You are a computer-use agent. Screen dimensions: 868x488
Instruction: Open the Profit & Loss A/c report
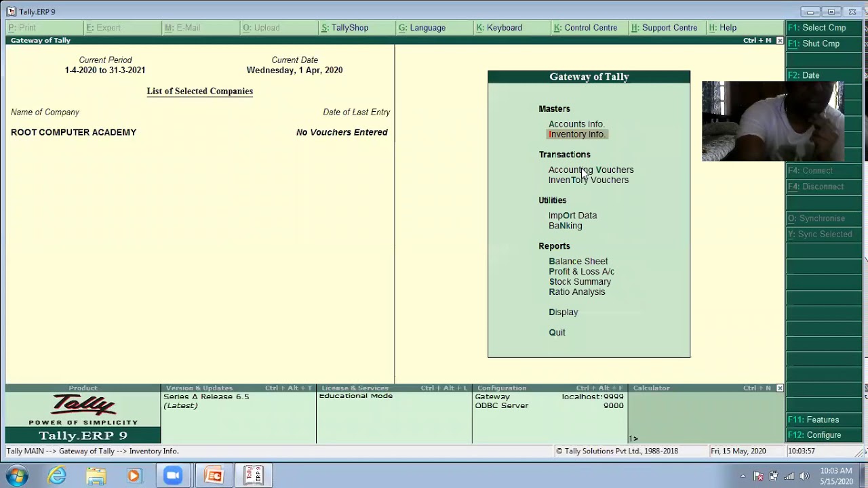coord(582,272)
